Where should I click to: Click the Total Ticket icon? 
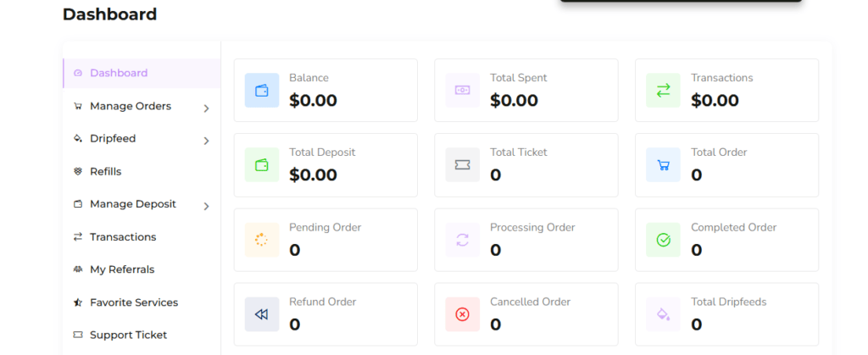coord(463,165)
